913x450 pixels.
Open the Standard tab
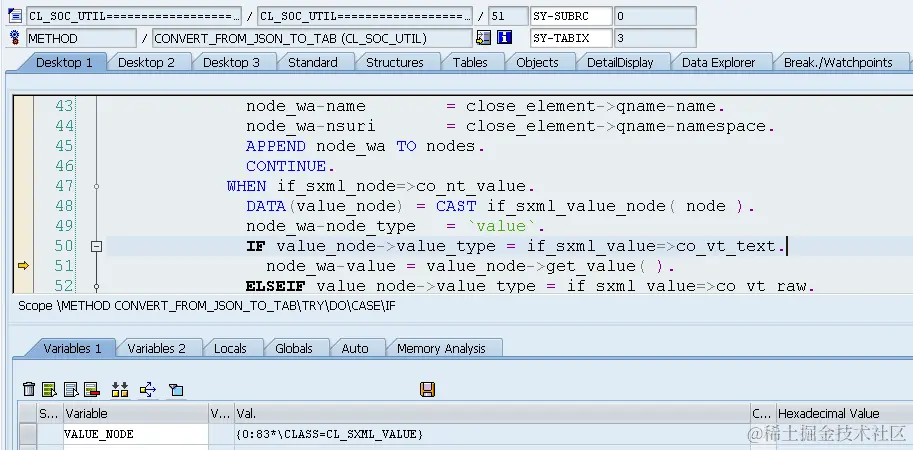point(313,62)
